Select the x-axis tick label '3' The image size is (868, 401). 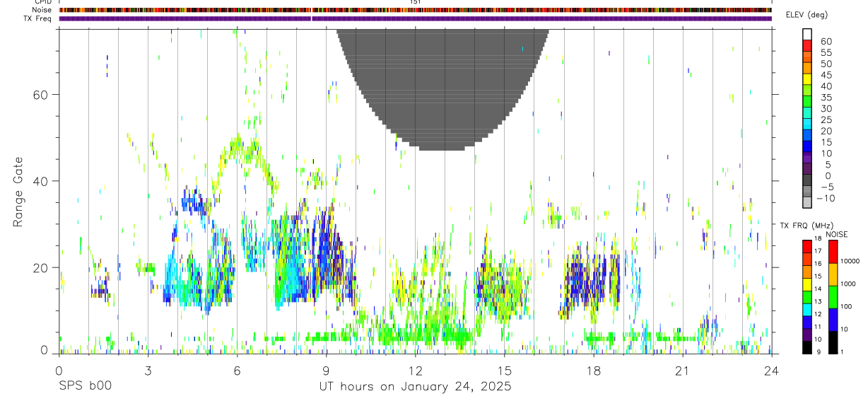pyautogui.click(x=148, y=371)
